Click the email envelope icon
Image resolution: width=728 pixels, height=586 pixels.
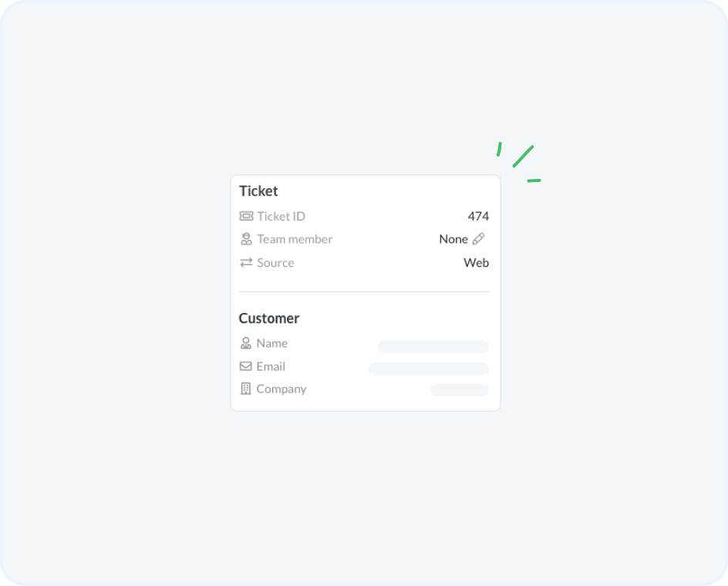[x=245, y=366]
